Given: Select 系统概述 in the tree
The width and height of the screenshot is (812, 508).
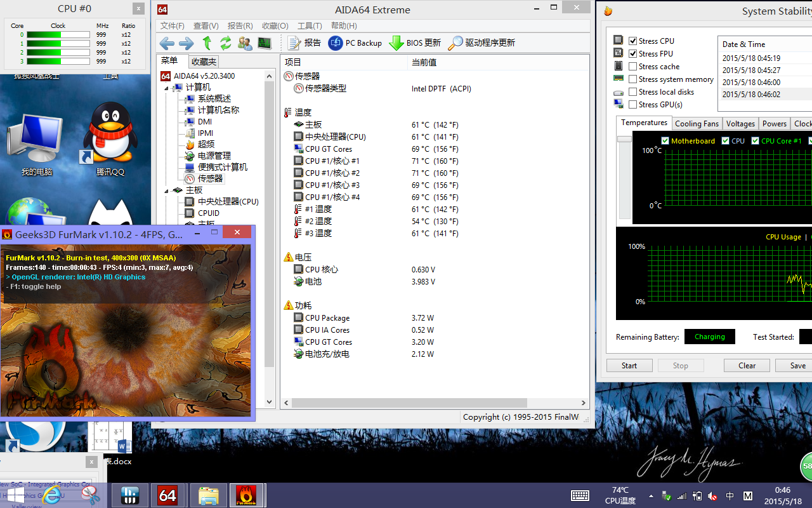Looking at the screenshot, I should coord(214,99).
